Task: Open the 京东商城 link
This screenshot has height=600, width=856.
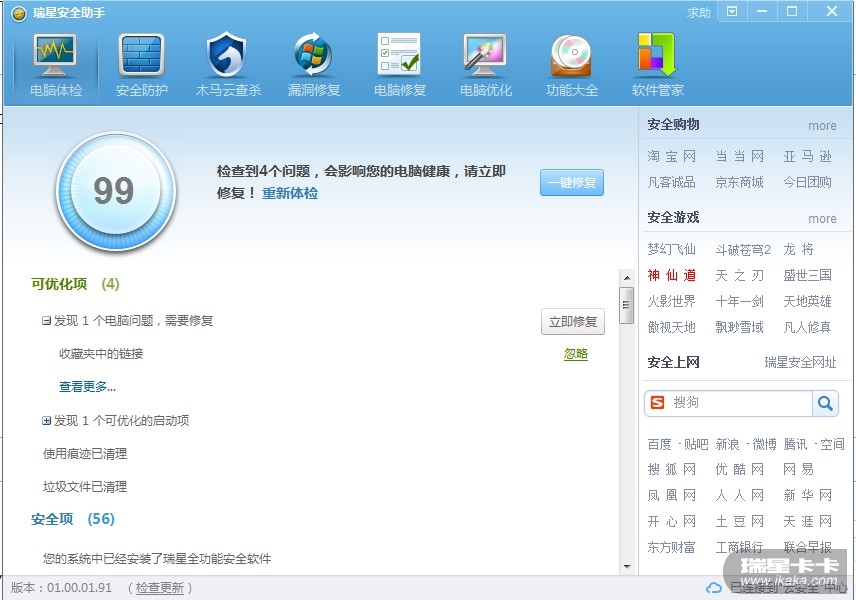Action: pyautogui.click(x=739, y=182)
